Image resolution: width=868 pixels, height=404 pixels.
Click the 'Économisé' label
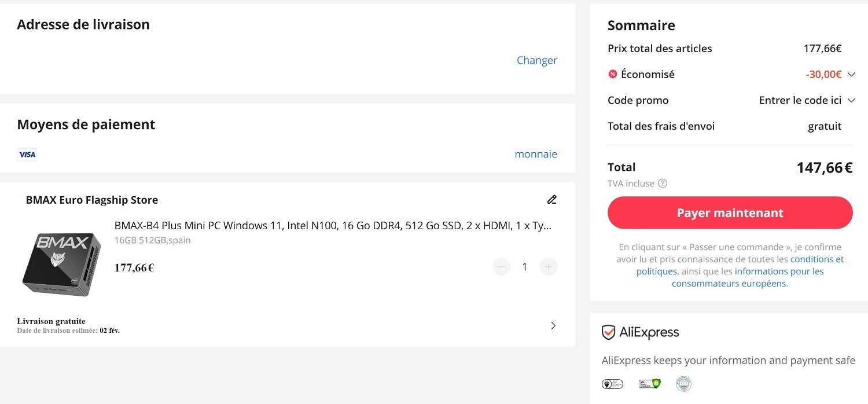tap(648, 74)
